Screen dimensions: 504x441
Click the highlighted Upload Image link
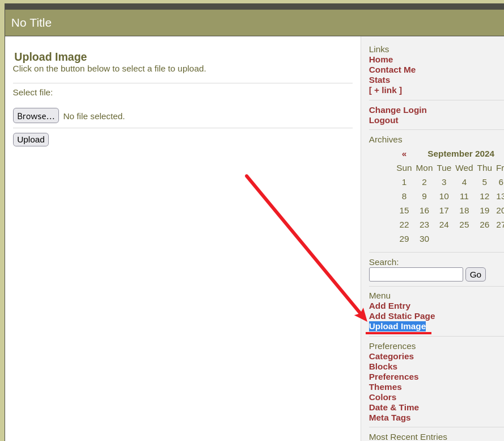click(x=397, y=326)
